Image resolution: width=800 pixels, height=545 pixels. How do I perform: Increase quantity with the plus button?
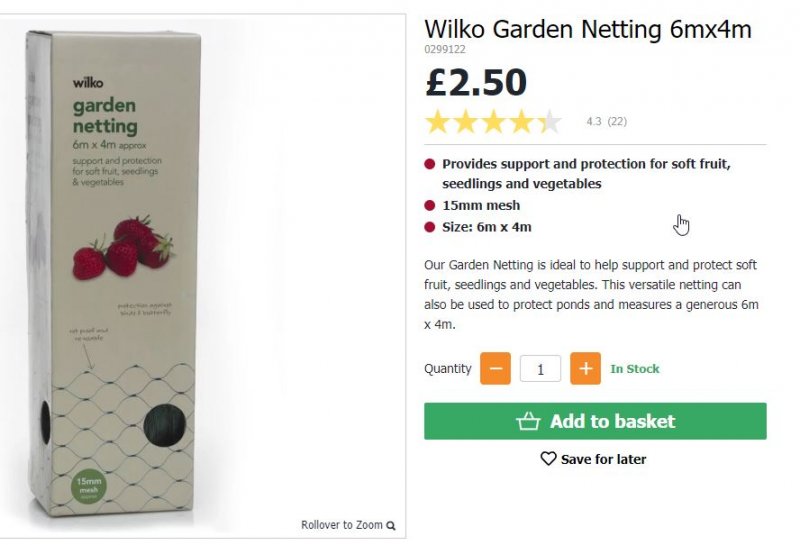586,369
